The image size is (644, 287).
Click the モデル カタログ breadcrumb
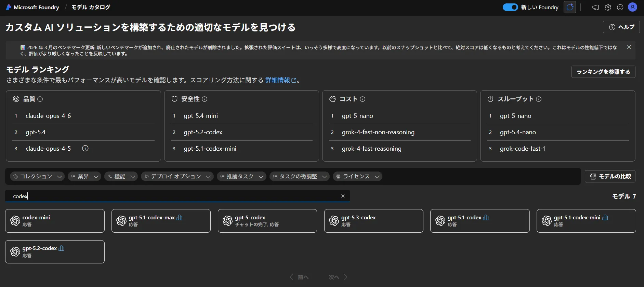91,7
